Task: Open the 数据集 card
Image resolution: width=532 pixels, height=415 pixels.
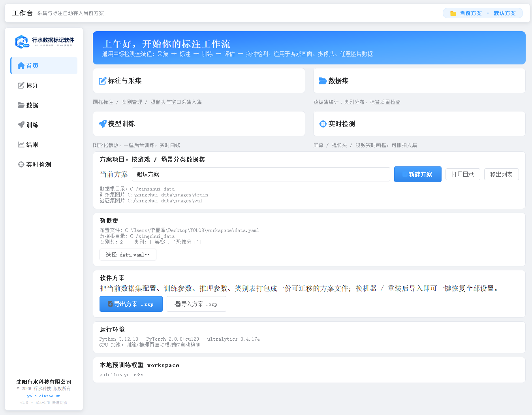Action: [419, 81]
